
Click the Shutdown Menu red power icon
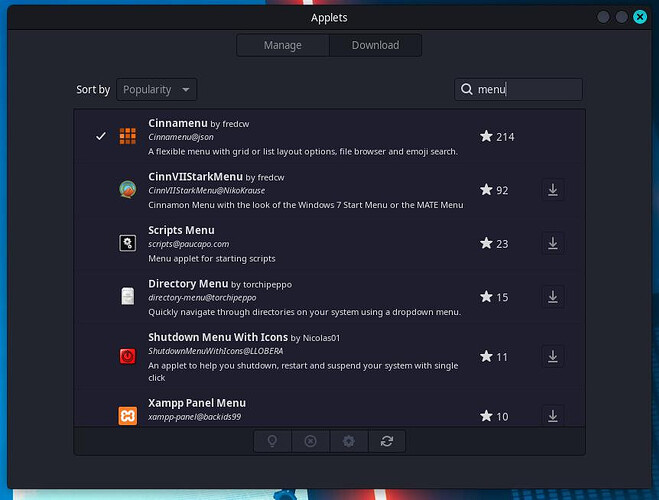[127, 356]
